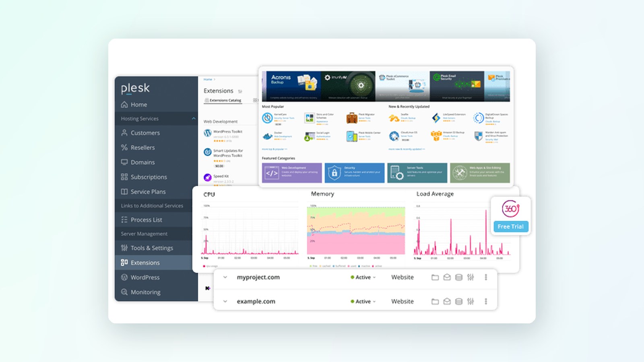Collapse the Hosting Services sidebar section
The width and height of the screenshot is (644, 362).
point(194,119)
